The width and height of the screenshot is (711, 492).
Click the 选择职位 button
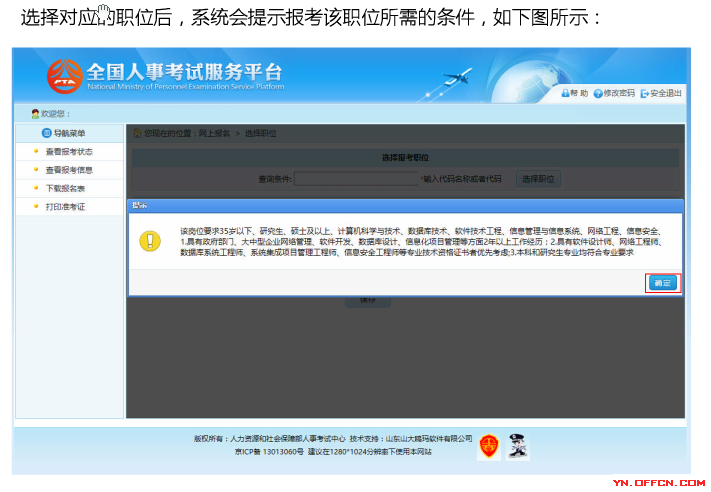pos(538,179)
